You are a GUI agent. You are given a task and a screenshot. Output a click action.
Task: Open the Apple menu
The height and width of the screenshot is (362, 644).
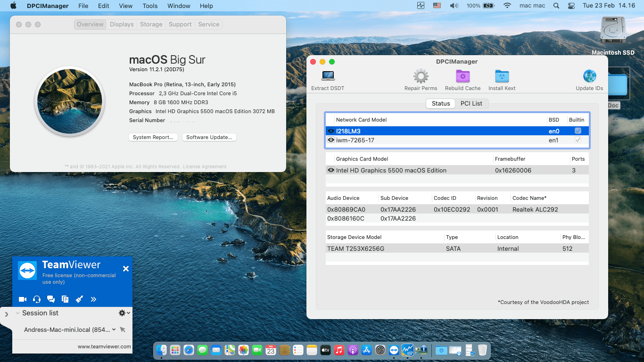(13, 6)
